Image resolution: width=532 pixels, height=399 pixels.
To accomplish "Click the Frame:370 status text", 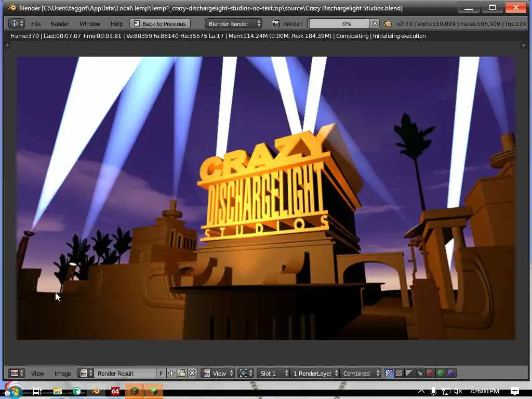I will click(x=24, y=36).
